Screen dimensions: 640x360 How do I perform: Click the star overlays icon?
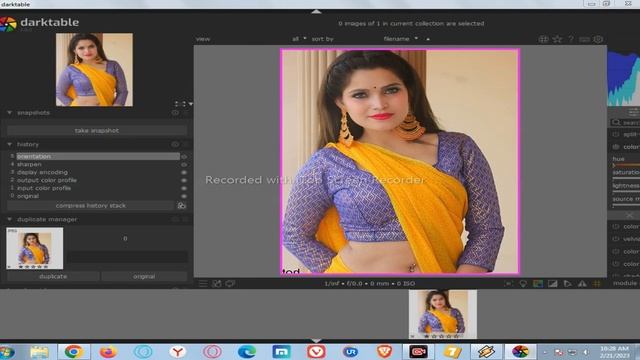click(x=557, y=39)
